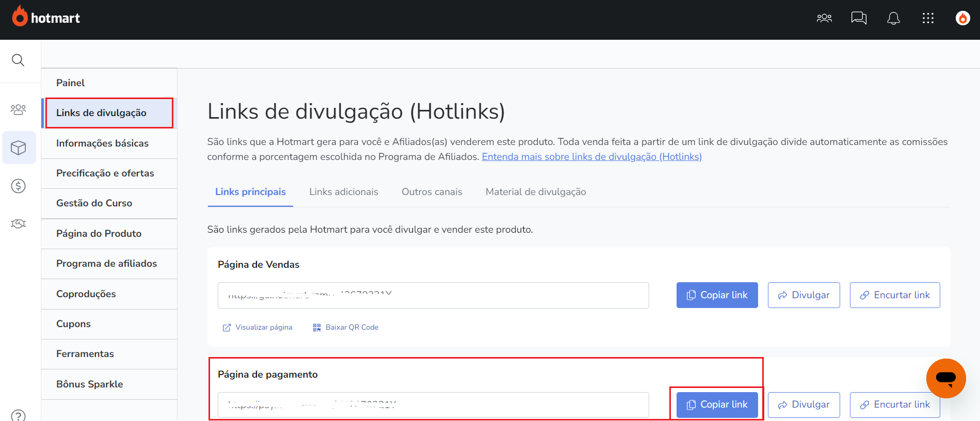This screenshot has height=421, width=980.
Task: Click the Página de pagamento URL field
Action: tap(433, 405)
